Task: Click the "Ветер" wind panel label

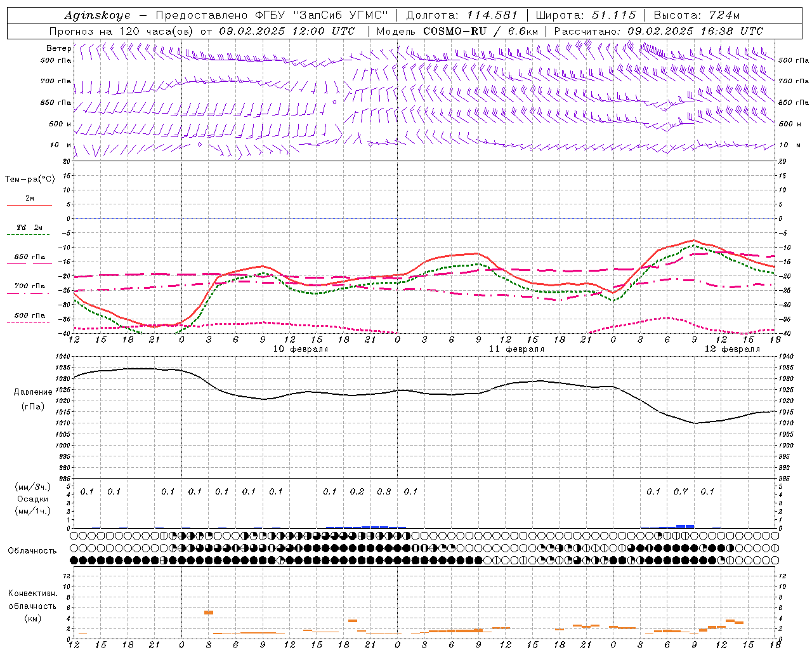Action: [58, 48]
